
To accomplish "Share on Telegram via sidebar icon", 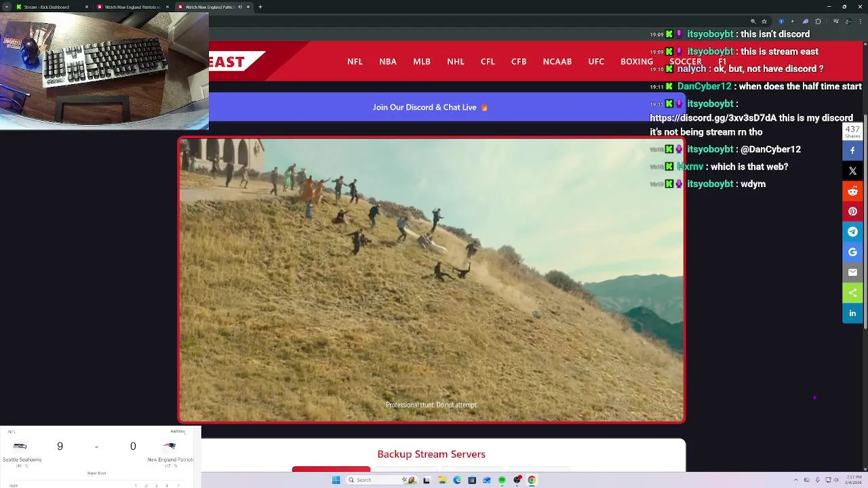I will pyautogui.click(x=852, y=232).
